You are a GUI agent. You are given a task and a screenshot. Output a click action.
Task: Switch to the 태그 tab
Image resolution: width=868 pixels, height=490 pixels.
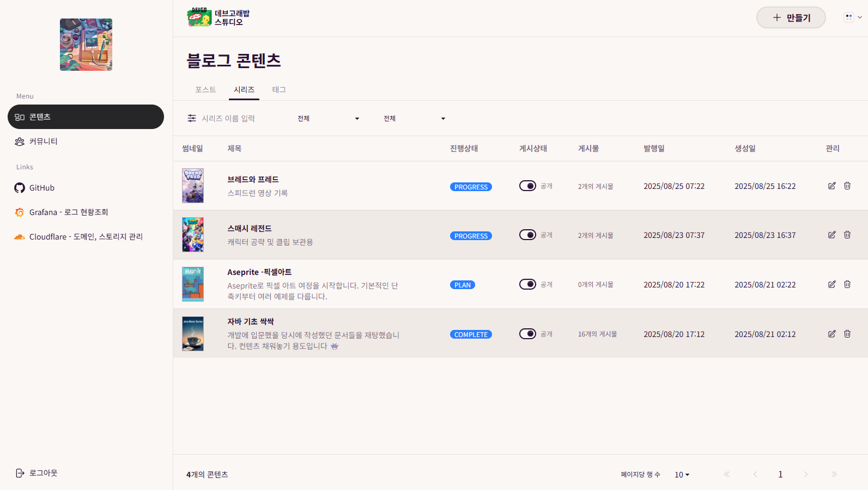tap(279, 90)
